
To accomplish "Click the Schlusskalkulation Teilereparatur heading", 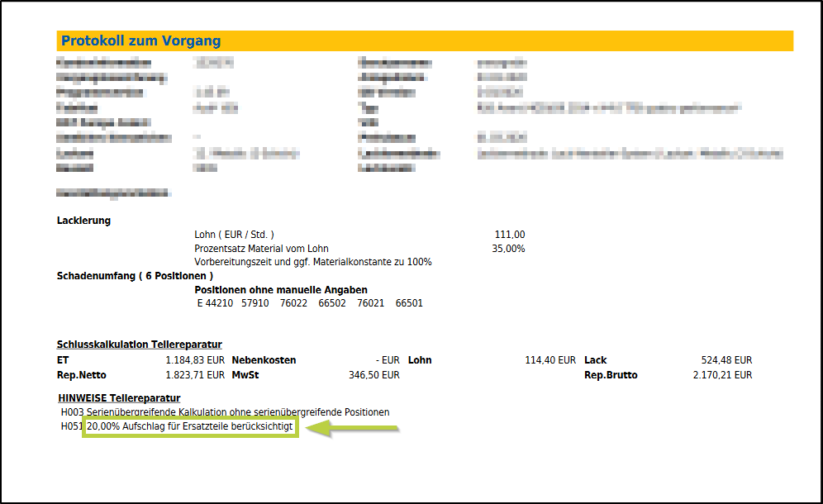I will pos(139,344).
